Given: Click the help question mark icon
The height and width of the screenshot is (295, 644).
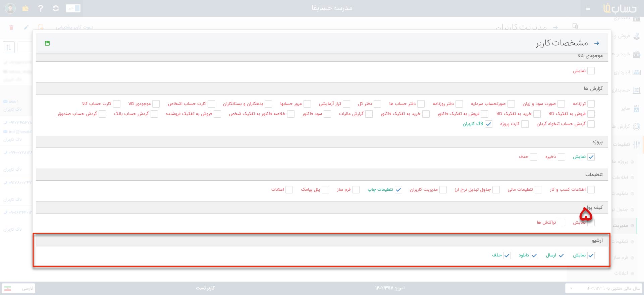Looking at the screenshot, I should [41, 8].
